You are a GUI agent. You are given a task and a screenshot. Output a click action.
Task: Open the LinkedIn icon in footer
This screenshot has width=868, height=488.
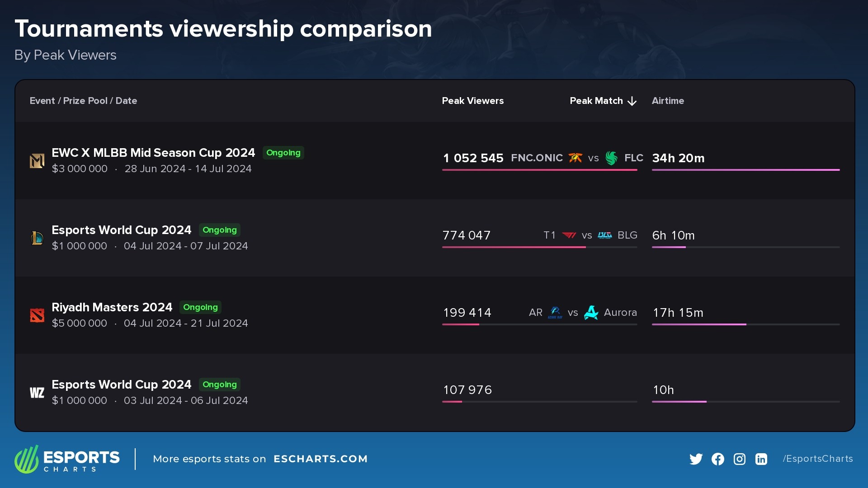[x=761, y=459]
